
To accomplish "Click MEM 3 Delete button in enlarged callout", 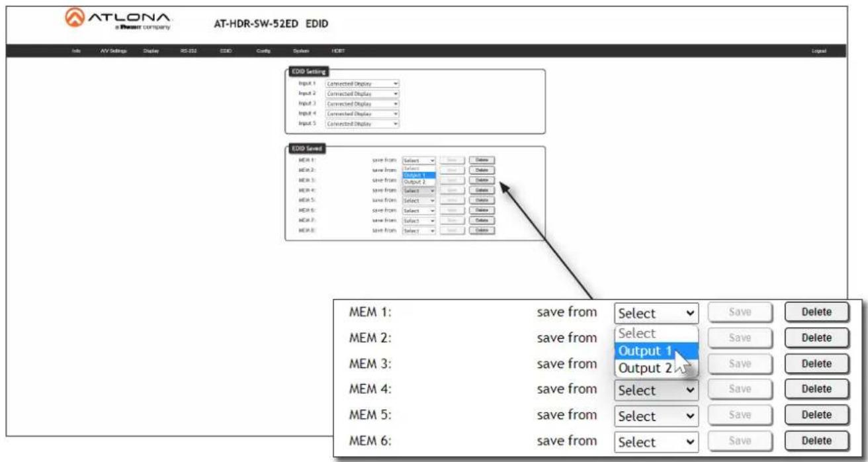I will [816, 363].
